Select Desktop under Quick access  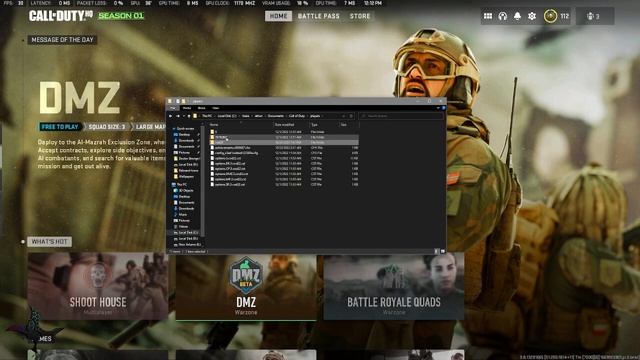[x=184, y=135]
